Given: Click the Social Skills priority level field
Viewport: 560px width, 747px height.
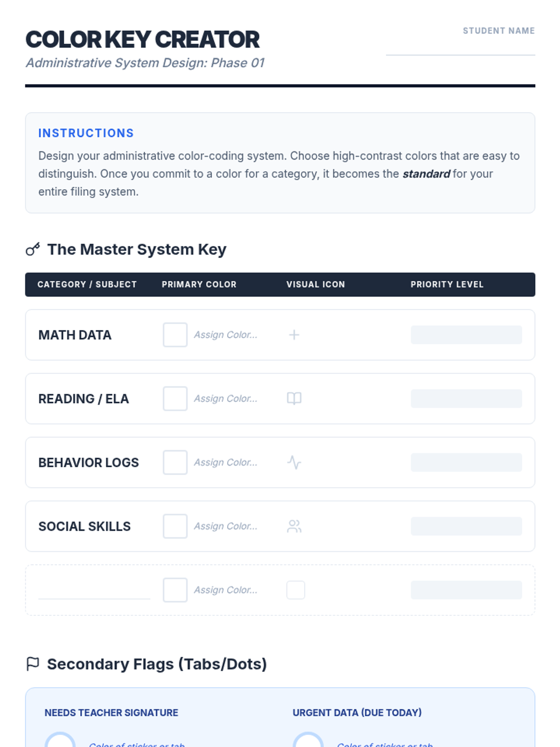Looking at the screenshot, I should [466, 526].
